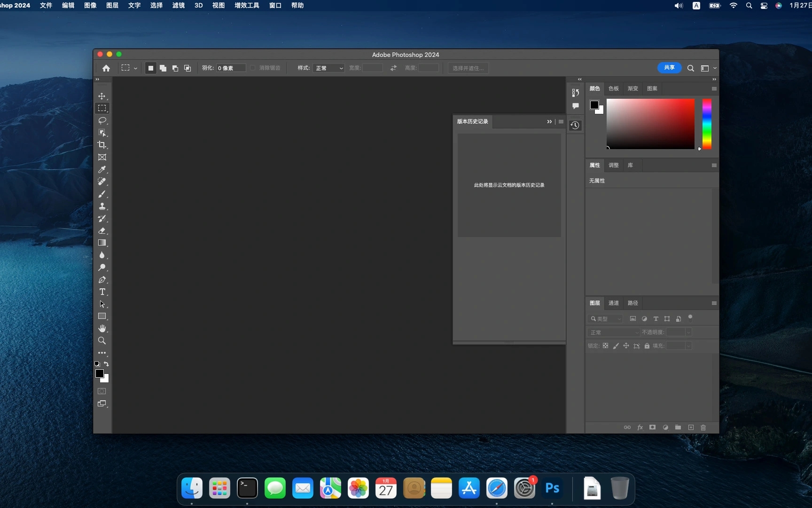Click the layer style fx icon
Viewport: 812px width, 508px height.
pos(640,428)
